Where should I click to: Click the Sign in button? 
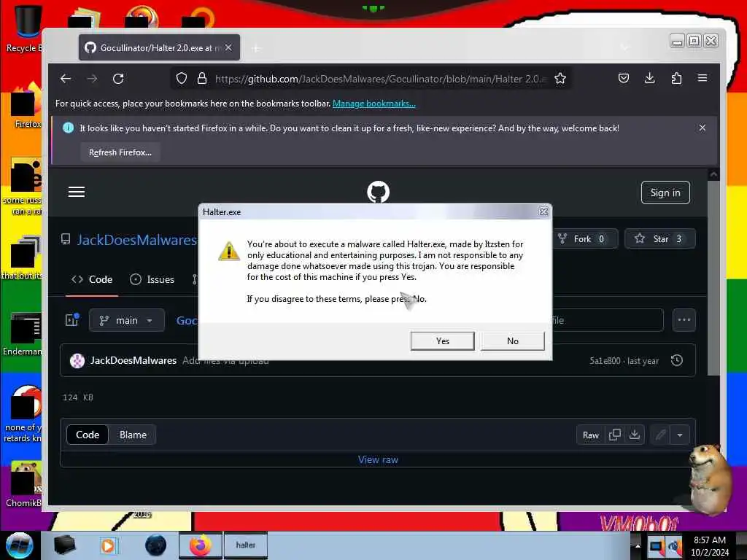(x=665, y=192)
